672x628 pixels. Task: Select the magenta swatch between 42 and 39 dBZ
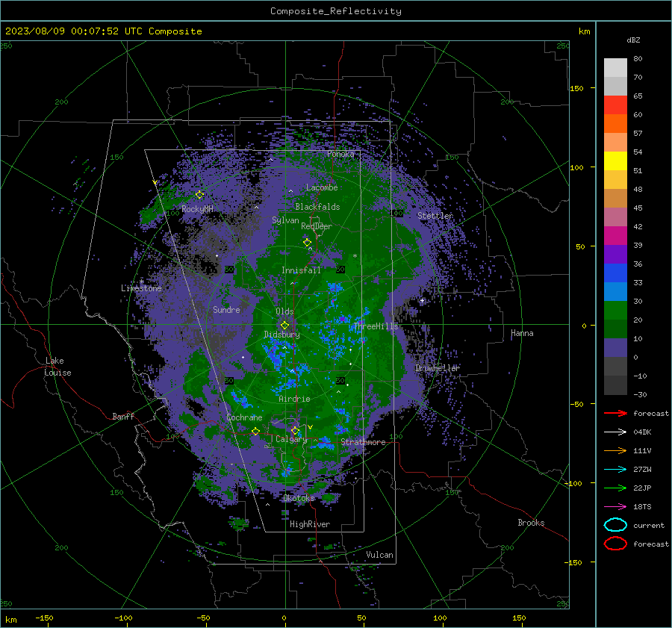(x=615, y=235)
